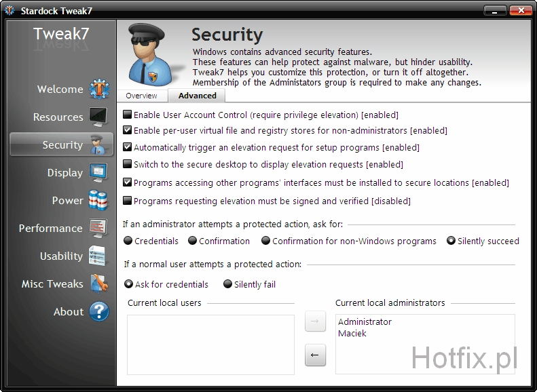
Task: Click the Welcome gear icon
Action: coord(99,90)
